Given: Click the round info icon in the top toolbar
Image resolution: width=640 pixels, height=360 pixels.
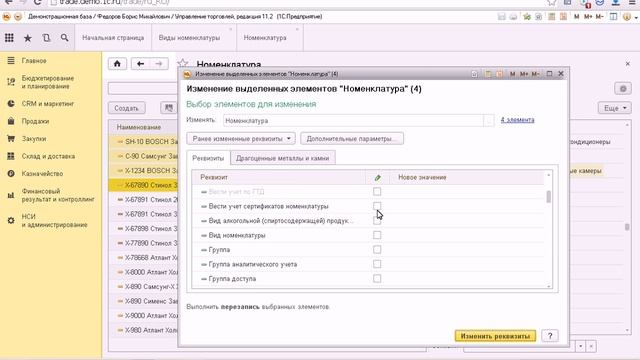Looking at the screenshot, I should (x=627, y=17).
